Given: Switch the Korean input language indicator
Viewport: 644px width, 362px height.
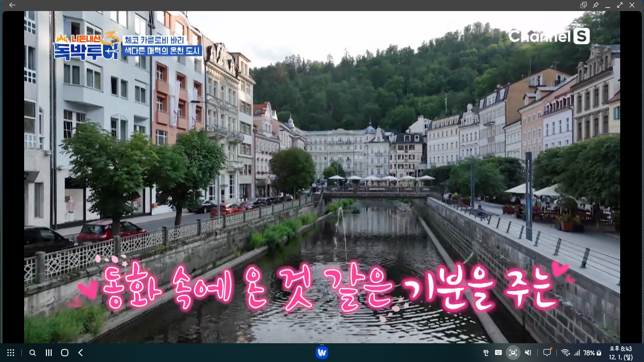Looking at the screenshot, I should 486,353.
